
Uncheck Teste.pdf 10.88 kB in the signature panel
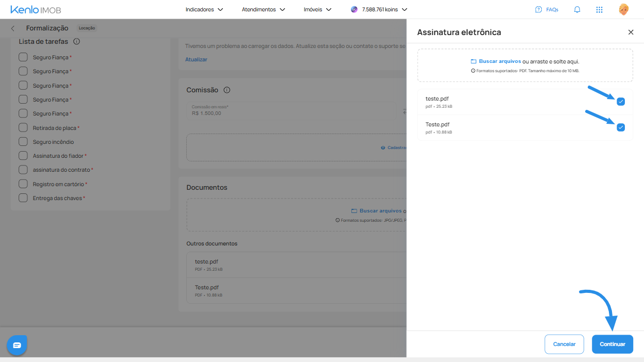(621, 127)
